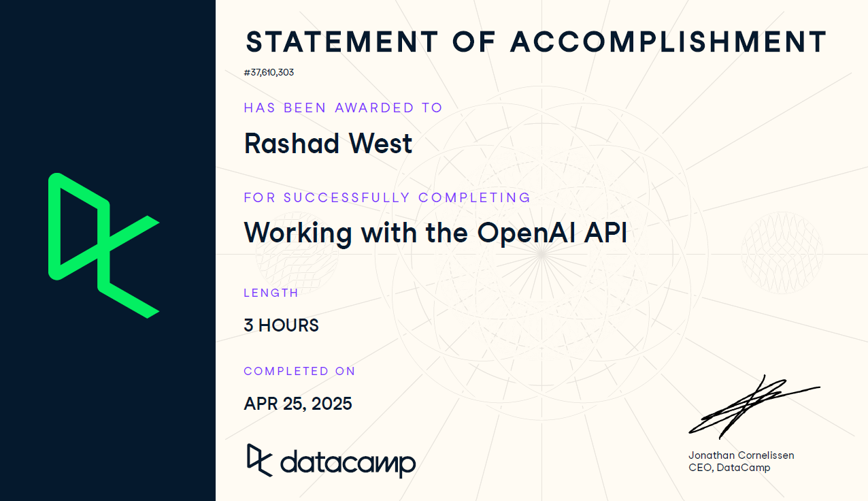The height and width of the screenshot is (501, 868).
Task: Click the Length label
Action: (271, 293)
